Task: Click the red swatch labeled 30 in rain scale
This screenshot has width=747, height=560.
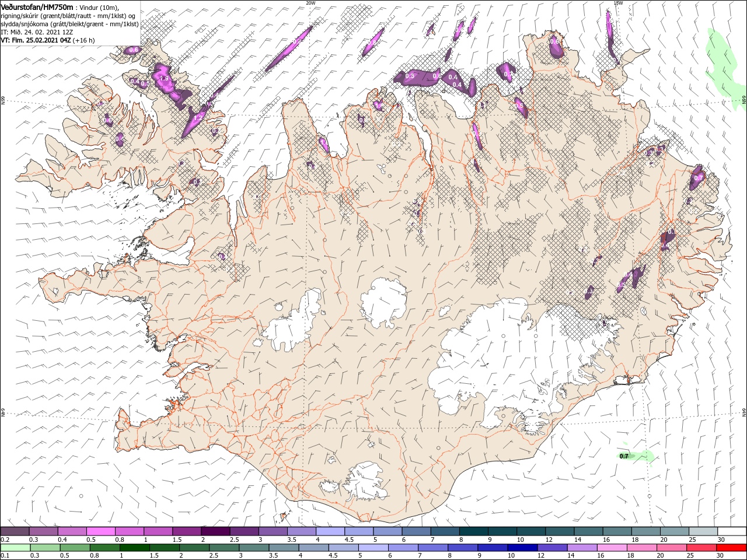Action: point(732,548)
